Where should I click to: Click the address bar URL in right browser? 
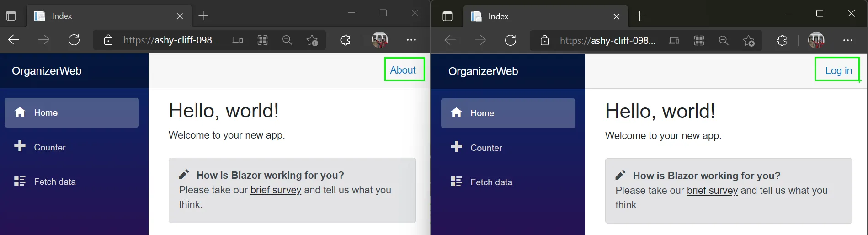tap(607, 41)
